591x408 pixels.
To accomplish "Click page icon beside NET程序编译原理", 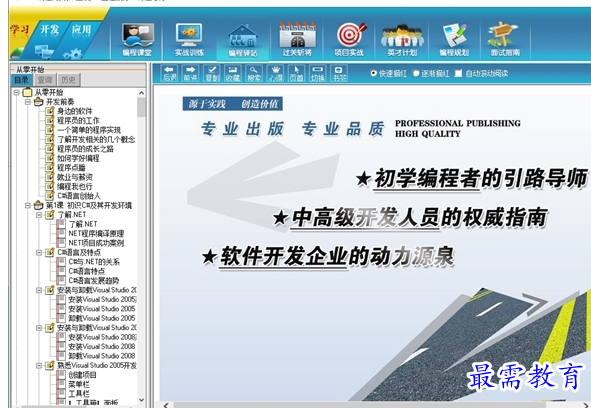I will pyautogui.click(x=61, y=233).
